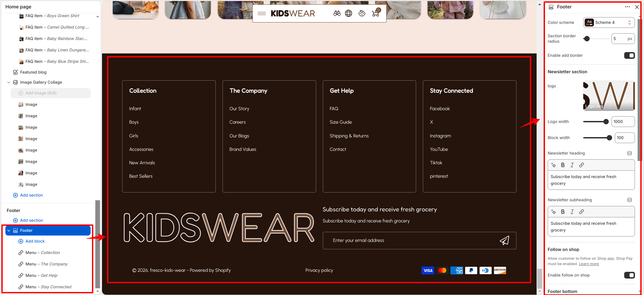Adjust the Section border radius slider
The width and height of the screenshot is (644, 295).
tap(596, 39)
